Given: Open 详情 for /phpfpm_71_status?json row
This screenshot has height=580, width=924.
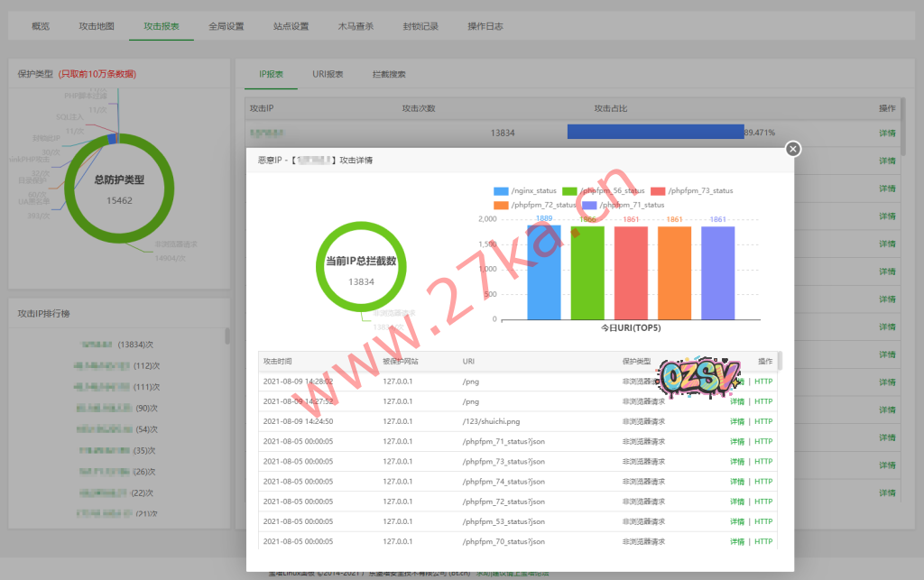Looking at the screenshot, I should 737,442.
